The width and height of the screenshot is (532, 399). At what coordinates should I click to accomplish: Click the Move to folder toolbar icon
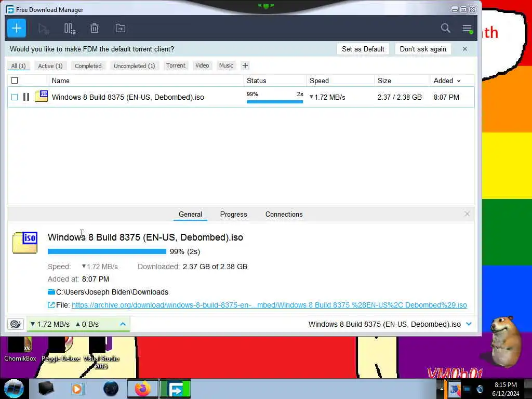click(121, 29)
